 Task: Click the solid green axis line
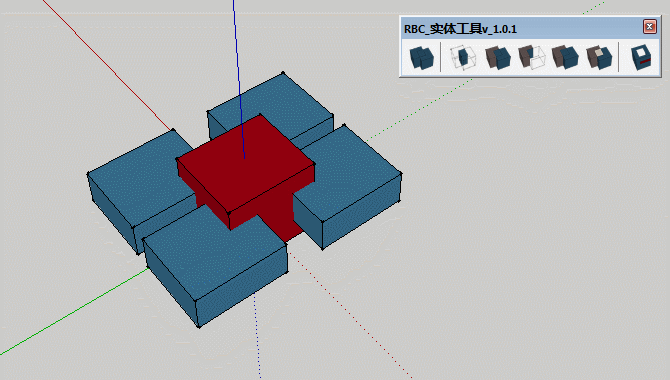coord(73,311)
